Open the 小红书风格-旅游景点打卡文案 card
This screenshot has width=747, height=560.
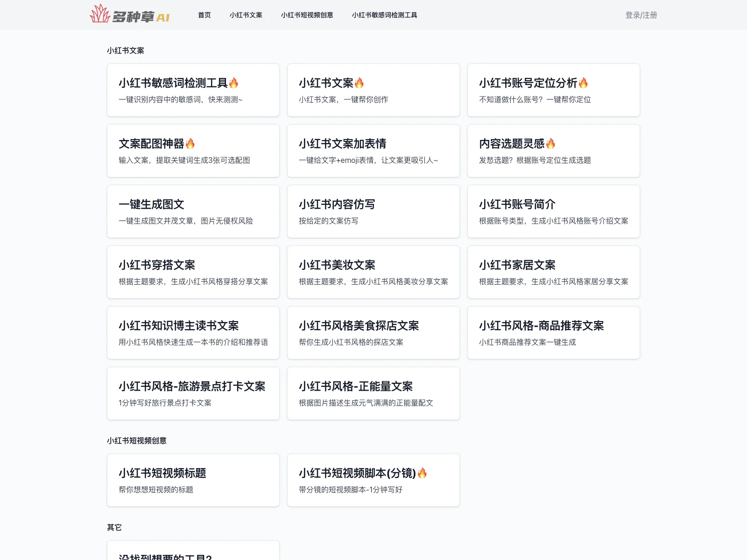point(193,393)
